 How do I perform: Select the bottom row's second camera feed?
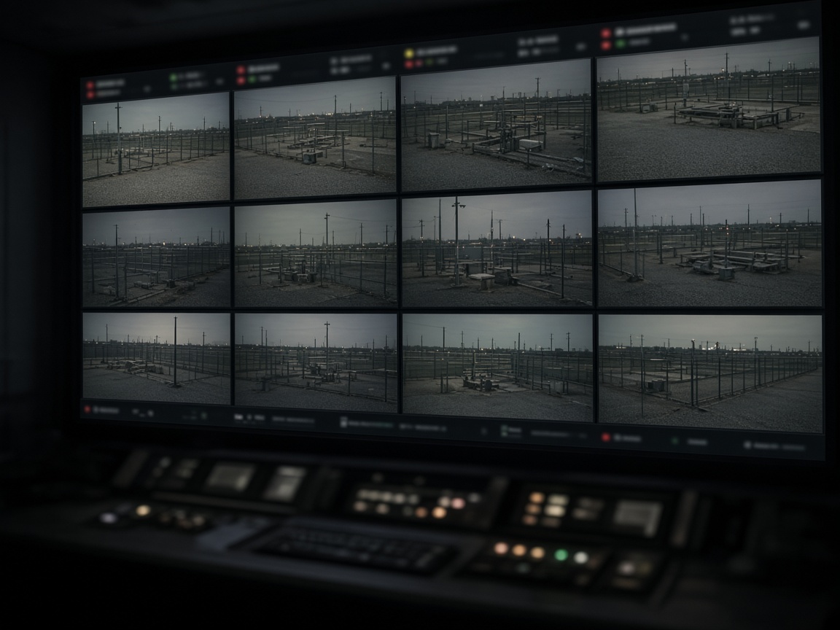click(316, 362)
